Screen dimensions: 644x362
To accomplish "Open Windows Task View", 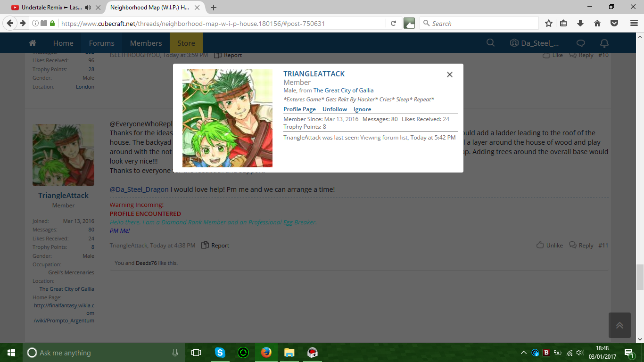I will [x=196, y=353].
